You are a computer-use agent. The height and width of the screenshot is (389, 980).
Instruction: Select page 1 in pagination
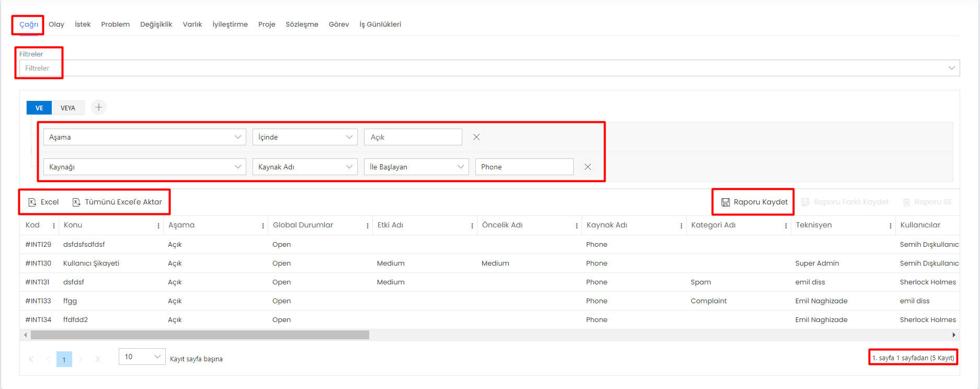(64, 359)
